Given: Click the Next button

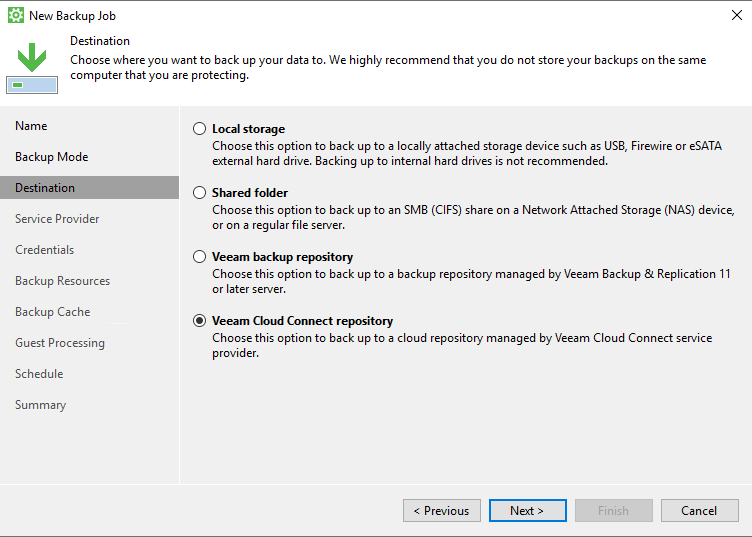Looking at the screenshot, I should coord(528,511).
